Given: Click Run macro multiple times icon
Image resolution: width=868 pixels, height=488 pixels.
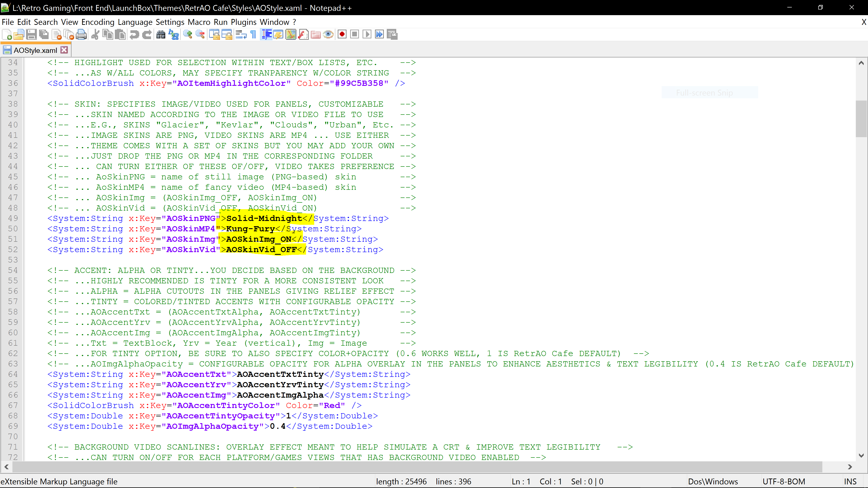Looking at the screenshot, I should 380,34.
